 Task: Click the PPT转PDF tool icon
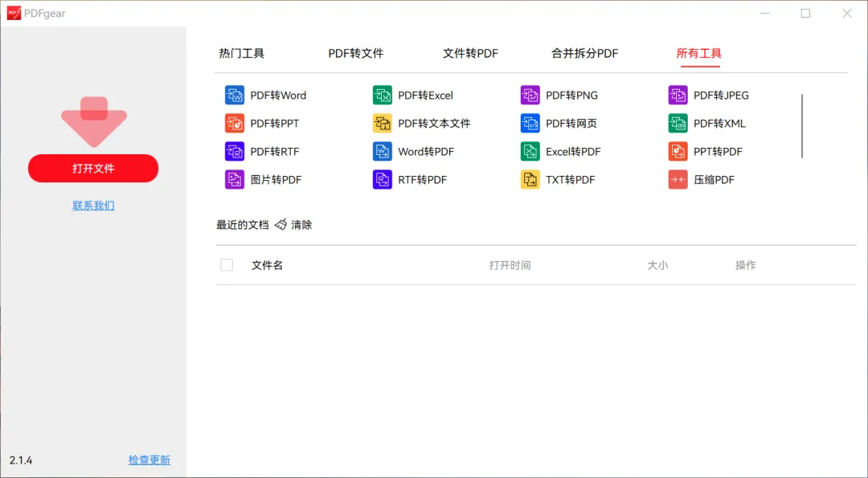tap(678, 152)
